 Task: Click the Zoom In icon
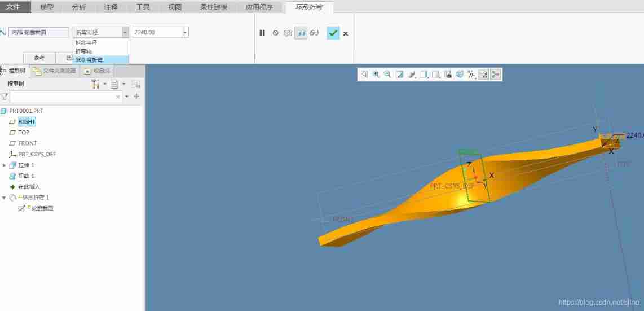(376, 75)
